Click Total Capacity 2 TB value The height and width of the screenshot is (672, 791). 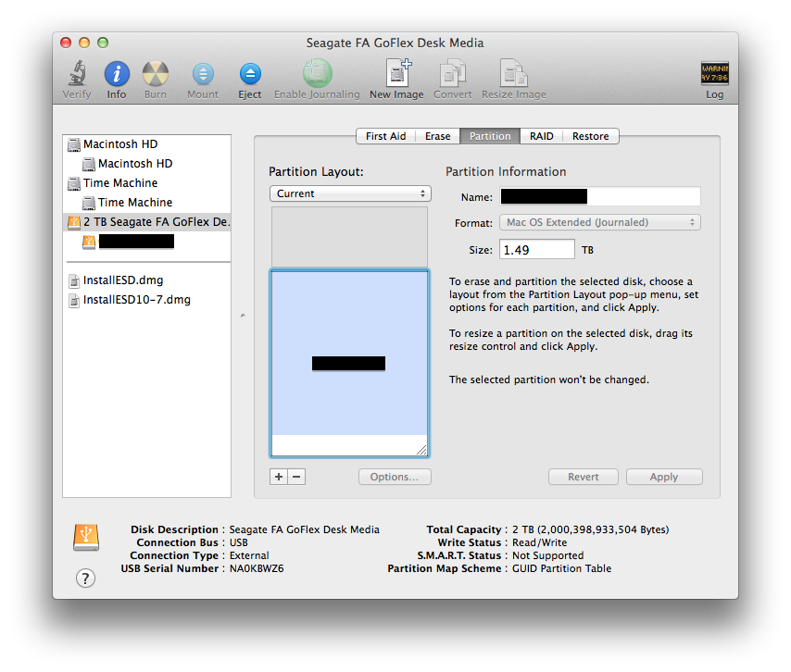[x=590, y=529]
